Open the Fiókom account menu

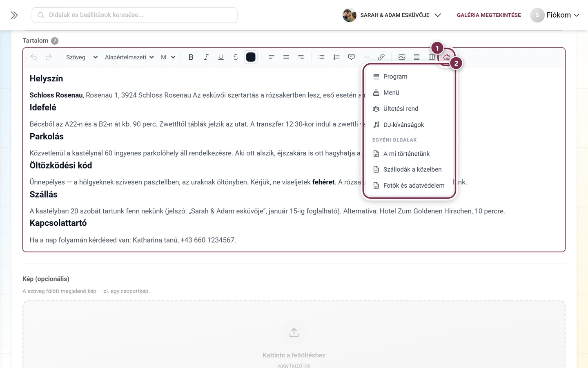(x=555, y=15)
